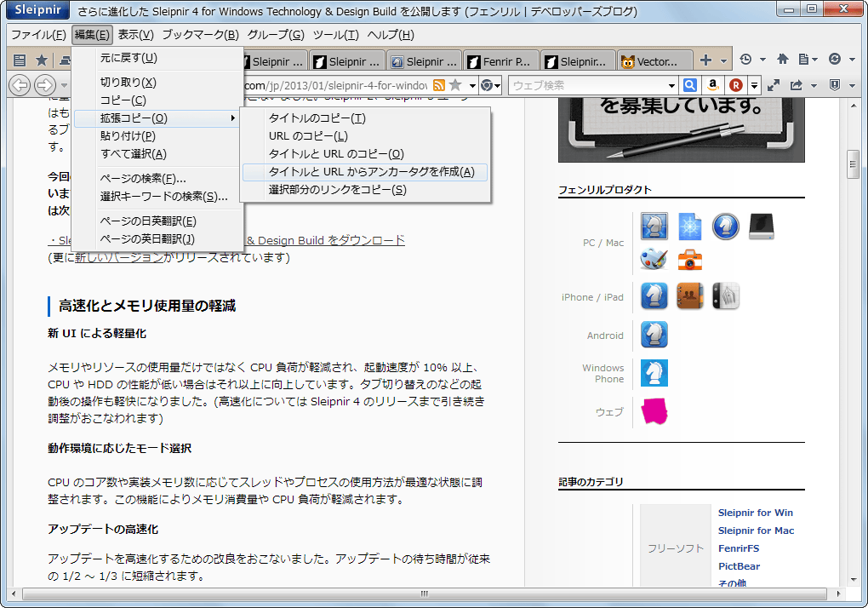Choose ページの英日翻訳(J) menu entry
Image resolution: width=868 pixels, height=608 pixels.
(157, 239)
